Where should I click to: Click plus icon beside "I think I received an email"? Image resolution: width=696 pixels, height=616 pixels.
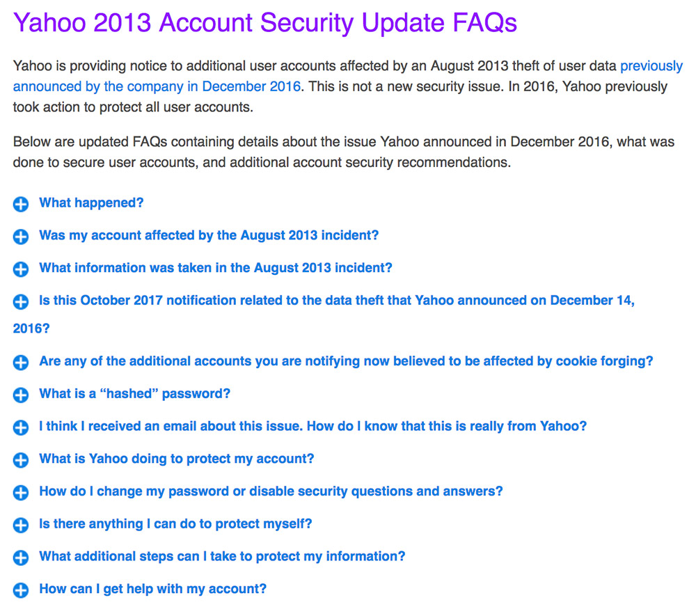20,427
